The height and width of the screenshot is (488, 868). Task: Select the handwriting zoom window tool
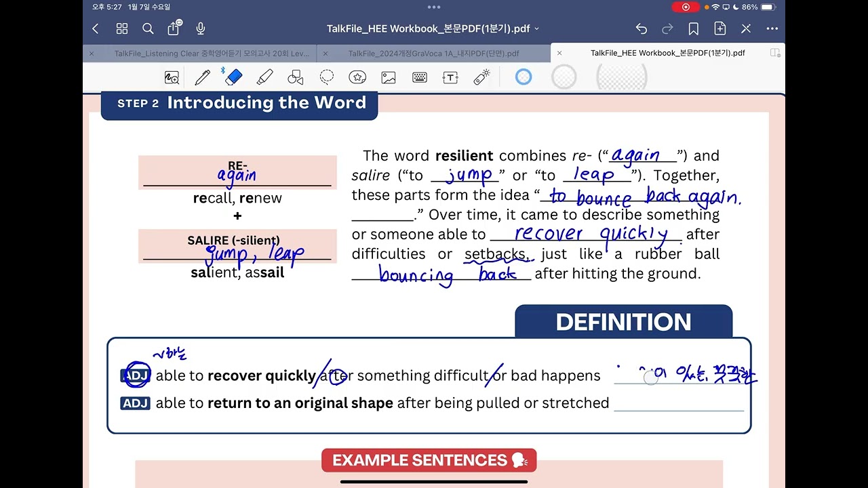(172, 77)
